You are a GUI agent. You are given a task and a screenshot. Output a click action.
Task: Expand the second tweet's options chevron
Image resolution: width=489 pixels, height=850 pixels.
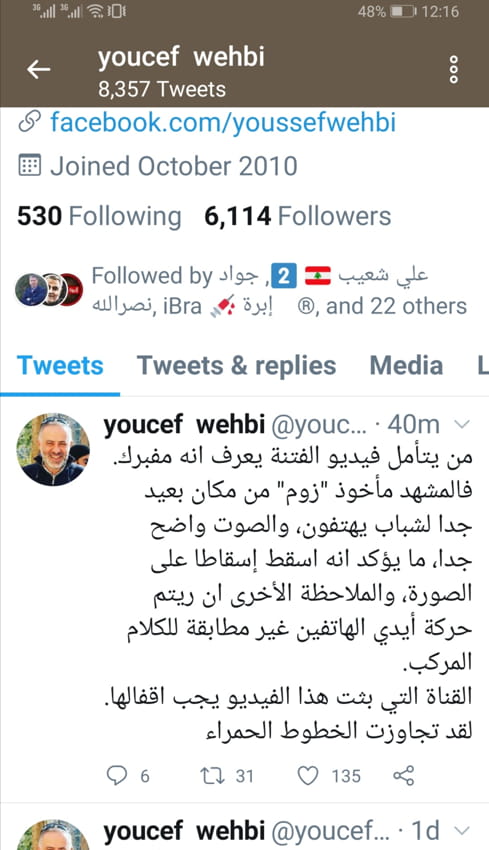[x=461, y=830]
